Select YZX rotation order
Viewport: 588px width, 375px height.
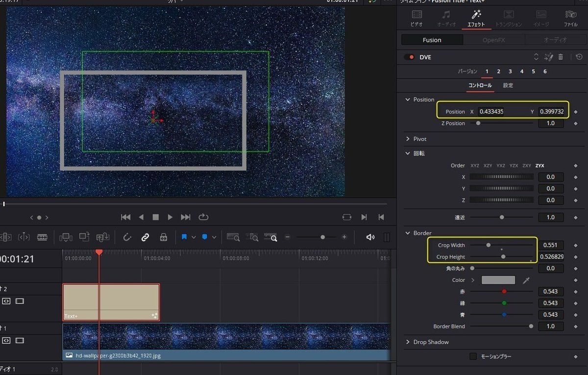click(514, 165)
